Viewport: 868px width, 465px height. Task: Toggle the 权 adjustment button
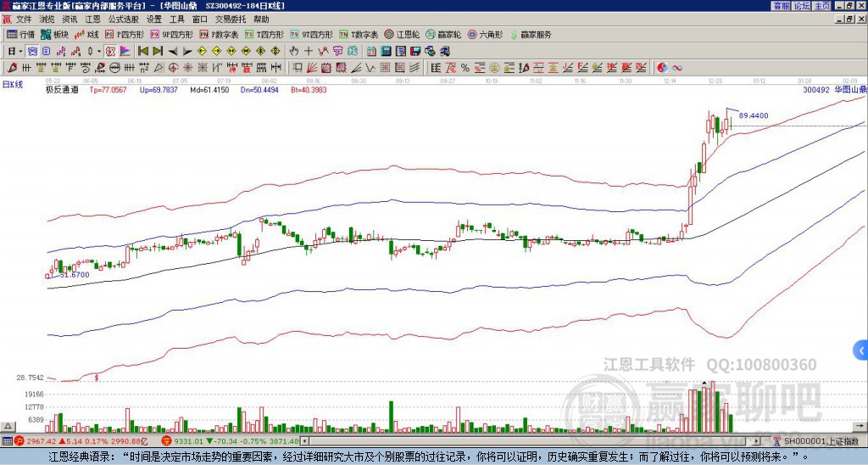(x=110, y=52)
